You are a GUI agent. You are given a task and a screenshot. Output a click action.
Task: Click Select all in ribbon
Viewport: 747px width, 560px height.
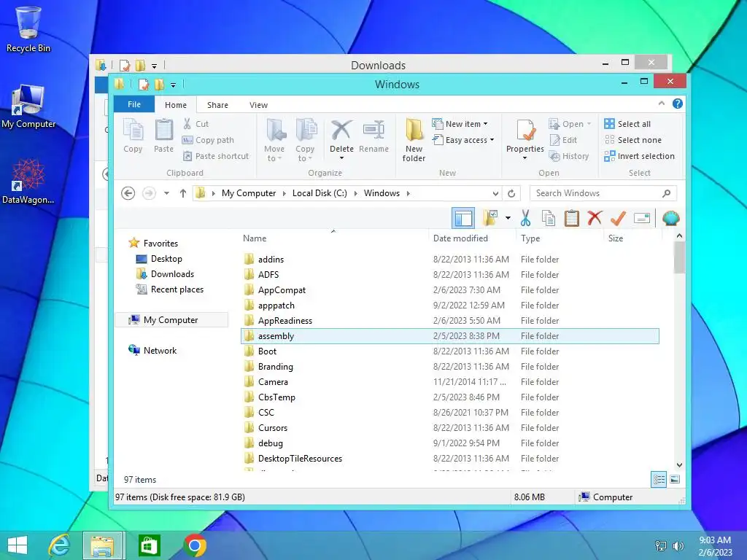click(627, 124)
